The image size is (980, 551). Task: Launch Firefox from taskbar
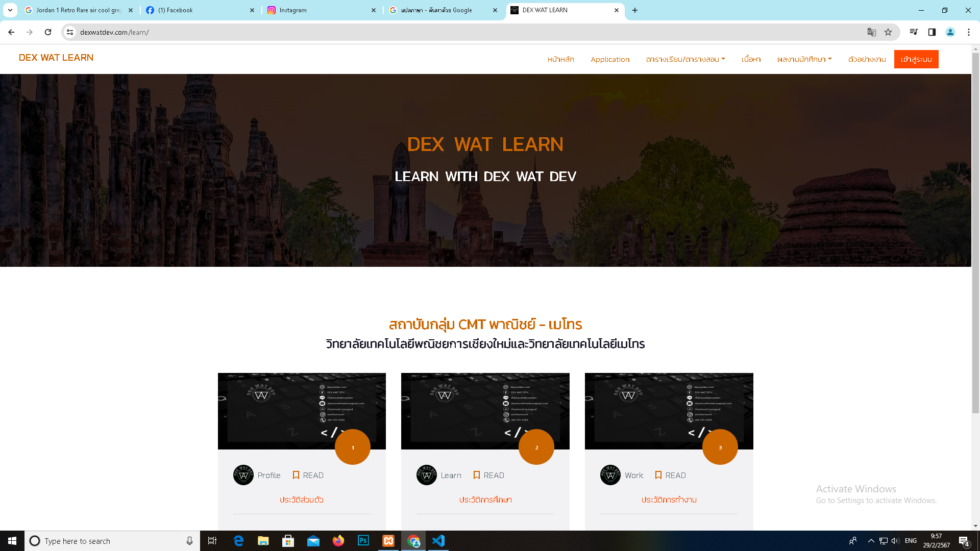(338, 541)
